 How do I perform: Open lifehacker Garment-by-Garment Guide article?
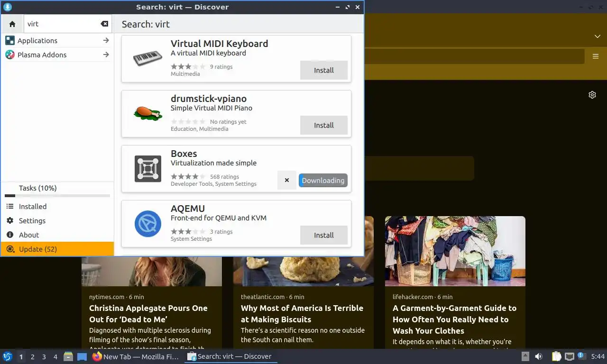[454, 319]
